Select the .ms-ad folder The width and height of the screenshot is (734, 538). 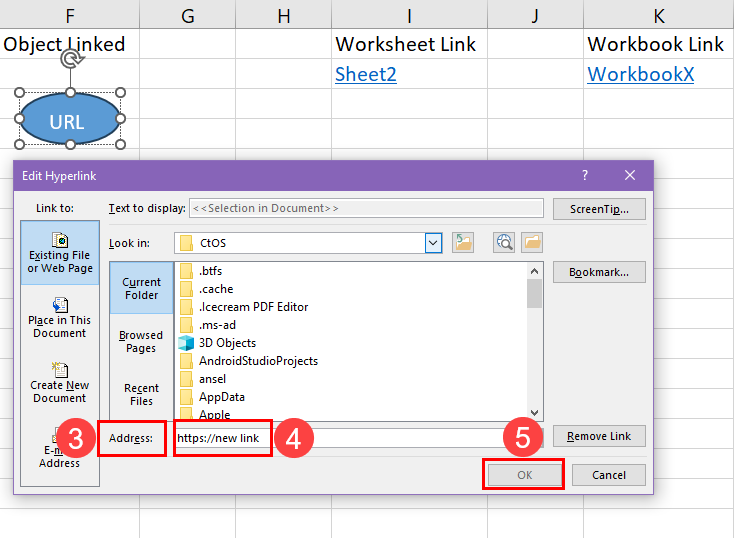[x=208, y=325]
